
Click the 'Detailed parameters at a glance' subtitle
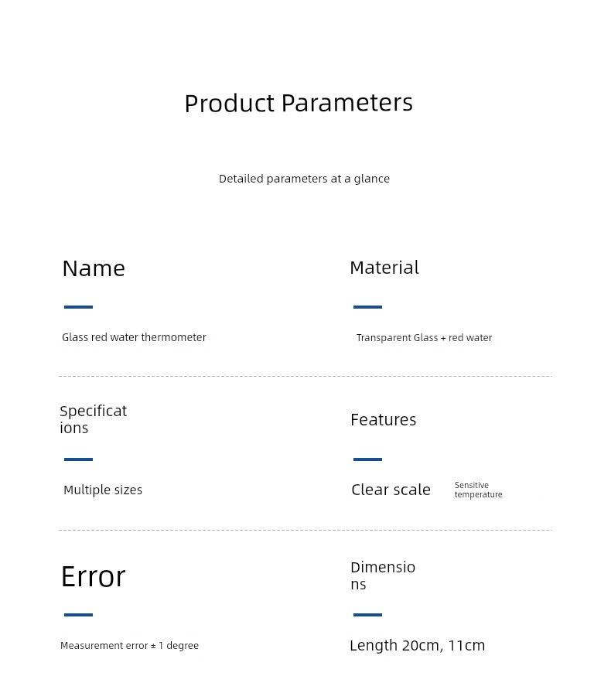click(304, 179)
